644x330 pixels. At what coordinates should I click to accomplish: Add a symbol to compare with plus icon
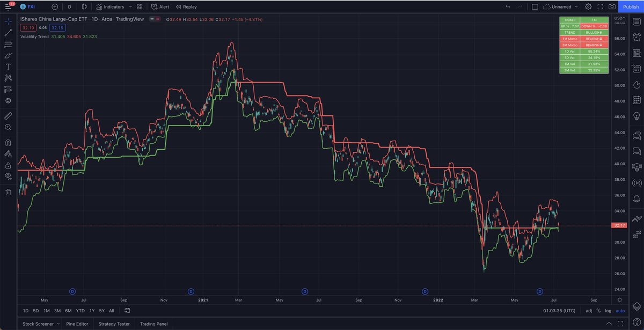55,7
